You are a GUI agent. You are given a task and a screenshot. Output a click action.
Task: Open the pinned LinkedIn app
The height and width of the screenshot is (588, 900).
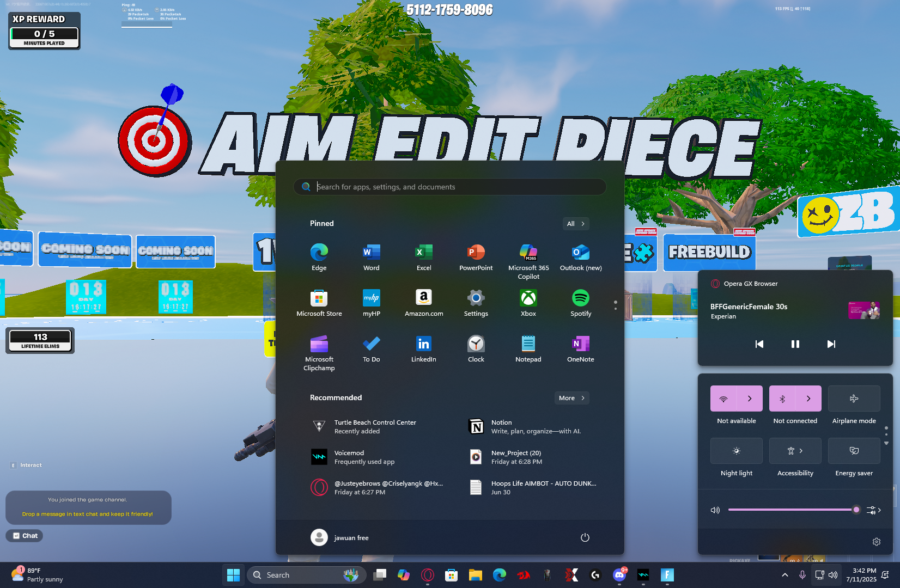pos(424,348)
